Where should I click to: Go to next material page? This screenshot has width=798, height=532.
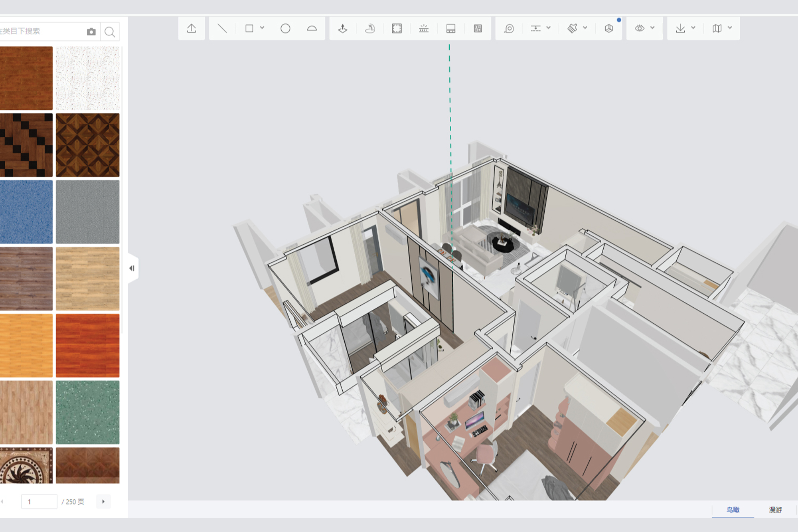pos(103,502)
